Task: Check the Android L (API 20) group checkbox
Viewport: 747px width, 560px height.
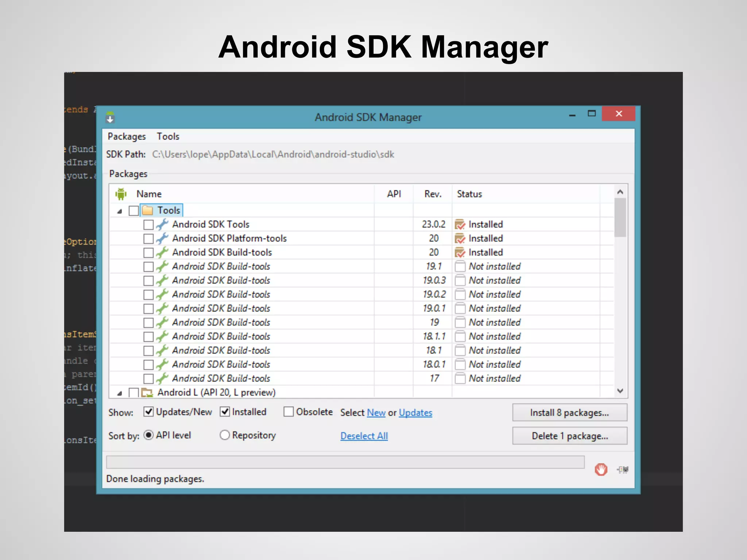Action: pyautogui.click(x=134, y=393)
